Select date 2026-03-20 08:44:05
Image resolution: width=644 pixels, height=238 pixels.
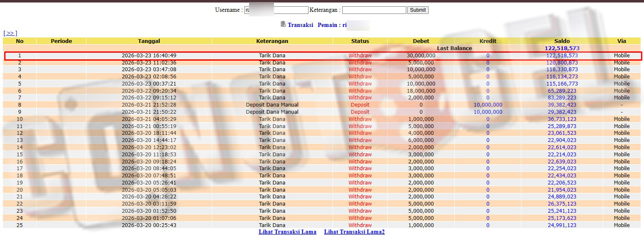[x=149, y=168]
